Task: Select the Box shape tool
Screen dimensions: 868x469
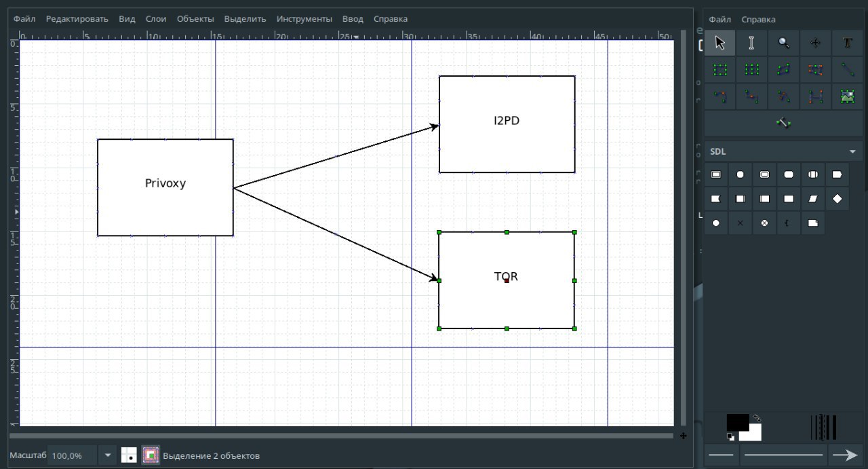Action: tap(719, 69)
